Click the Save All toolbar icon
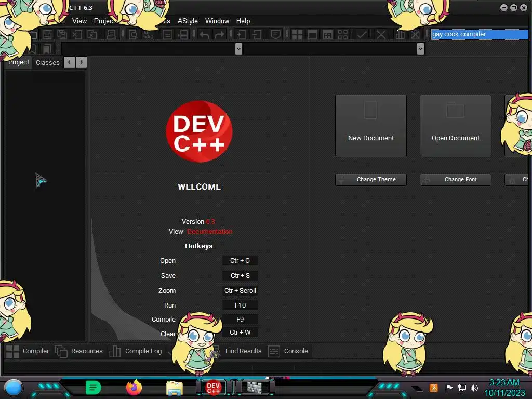Screen dimensions: 532x399 (x=62, y=34)
